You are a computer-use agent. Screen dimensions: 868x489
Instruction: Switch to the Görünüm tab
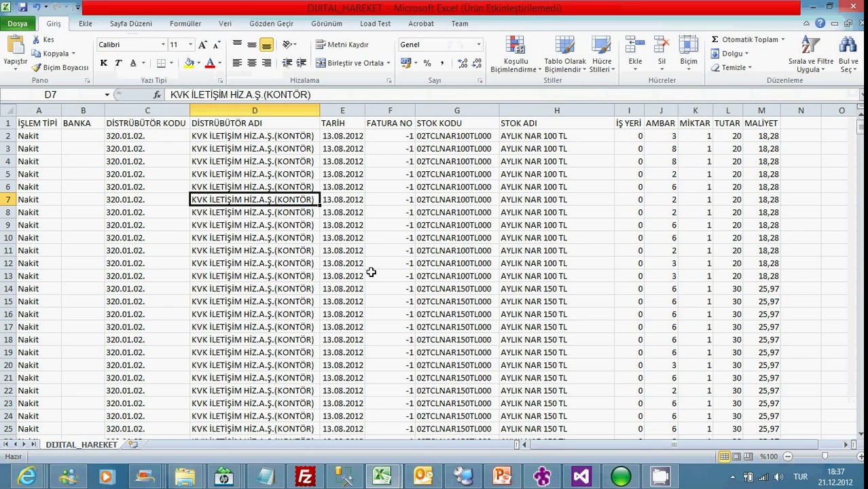[327, 23]
